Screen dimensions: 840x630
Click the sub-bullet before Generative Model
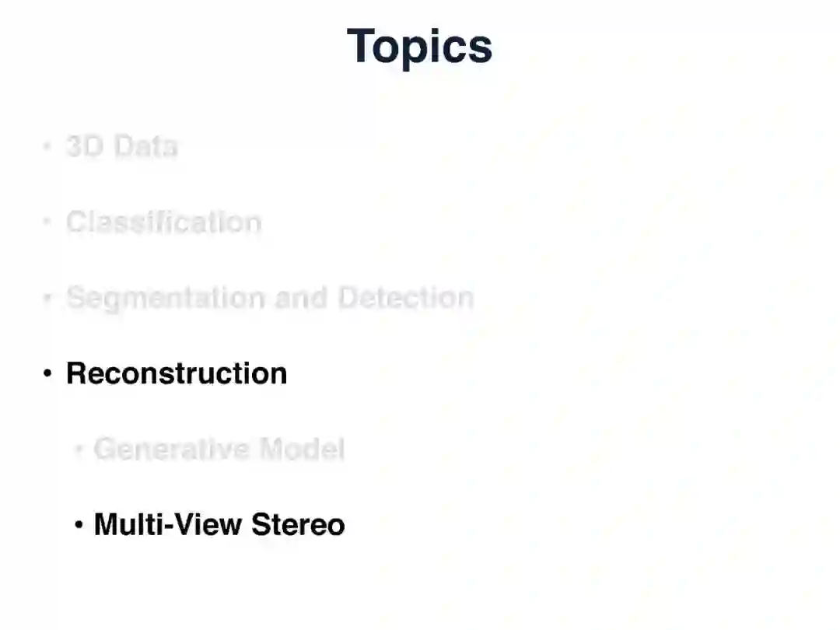[78, 450]
